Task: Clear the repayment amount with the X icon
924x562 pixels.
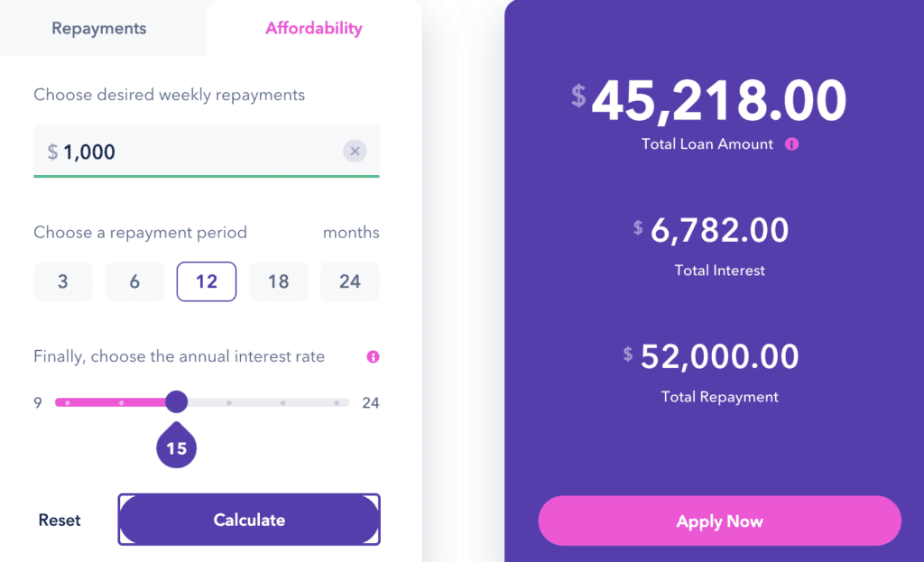Action: coord(355,151)
